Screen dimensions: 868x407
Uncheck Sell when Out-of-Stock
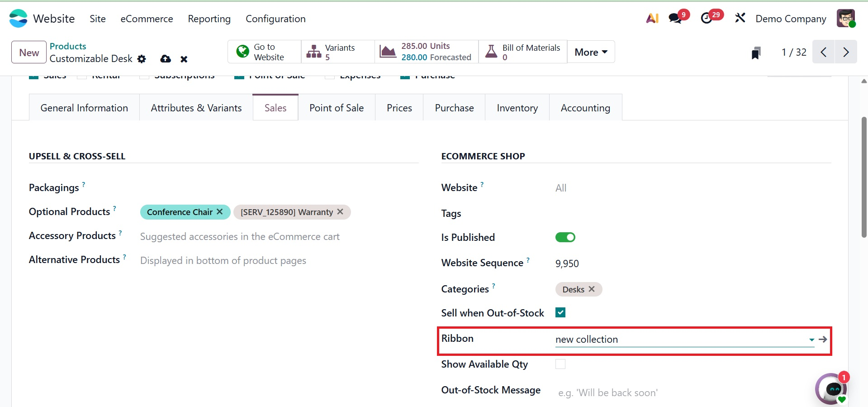click(560, 312)
